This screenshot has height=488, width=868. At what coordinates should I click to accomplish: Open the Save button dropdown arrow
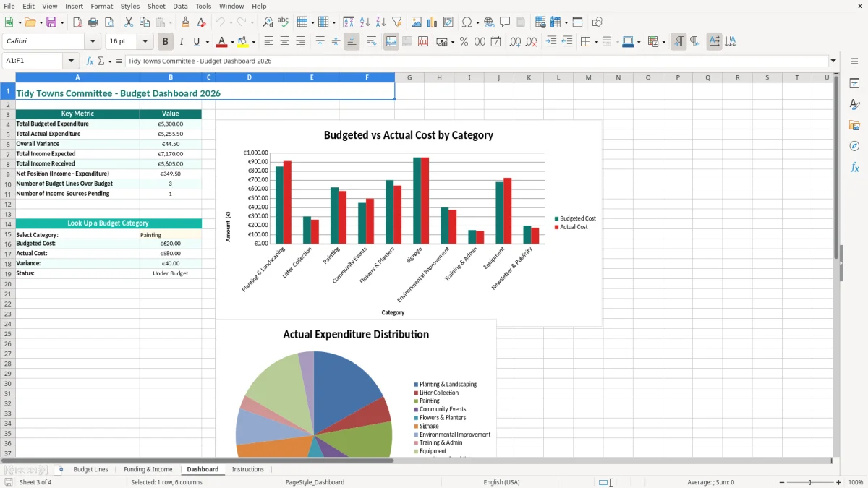(61, 22)
